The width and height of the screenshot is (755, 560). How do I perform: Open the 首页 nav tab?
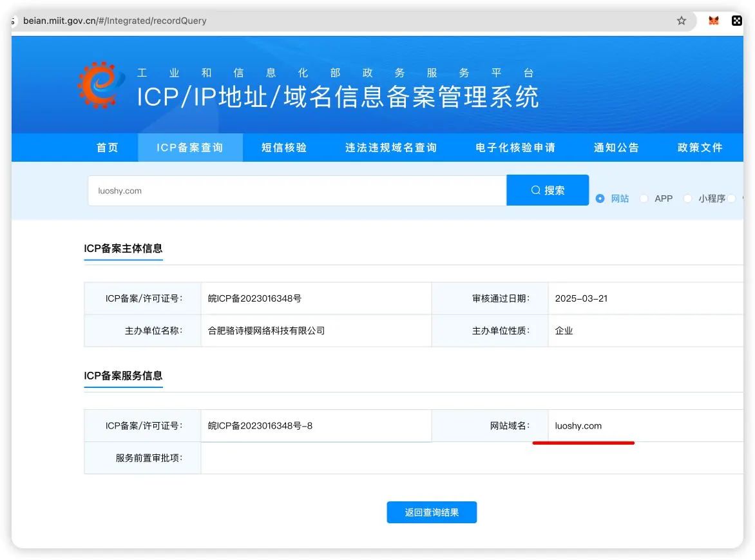click(x=108, y=148)
